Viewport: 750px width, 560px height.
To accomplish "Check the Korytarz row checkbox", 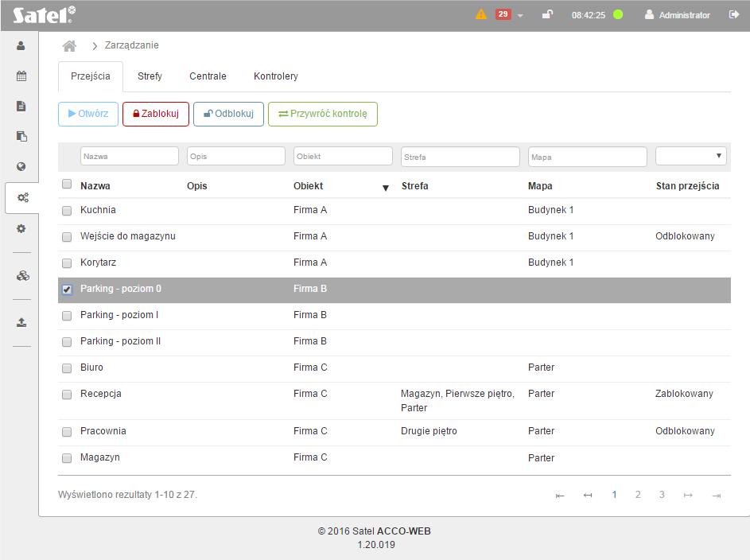I will (67, 263).
